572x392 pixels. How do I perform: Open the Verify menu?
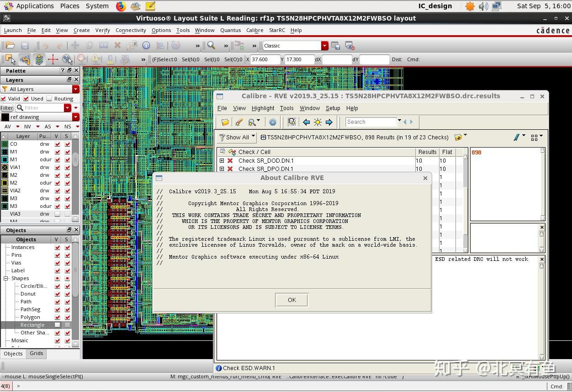tap(102, 30)
